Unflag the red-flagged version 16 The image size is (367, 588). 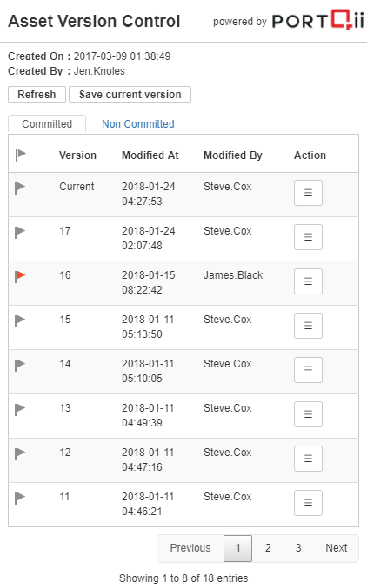tap(20, 276)
